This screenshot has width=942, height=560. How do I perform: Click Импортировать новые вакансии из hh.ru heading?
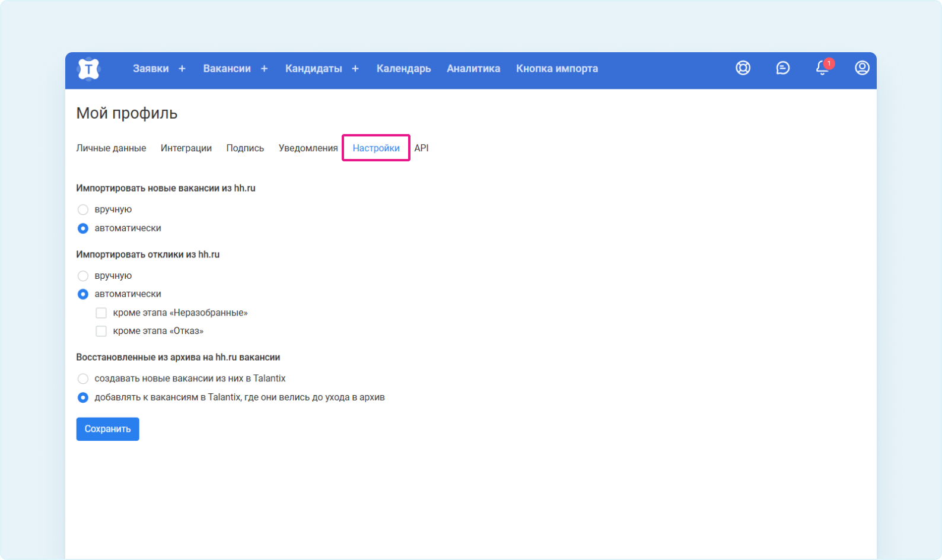[x=166, y=188]
